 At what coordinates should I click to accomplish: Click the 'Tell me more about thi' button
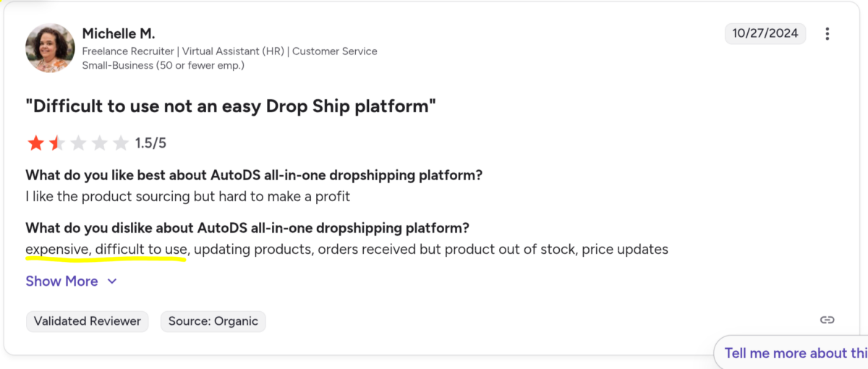pyautogui.click(x=794, y=353)
